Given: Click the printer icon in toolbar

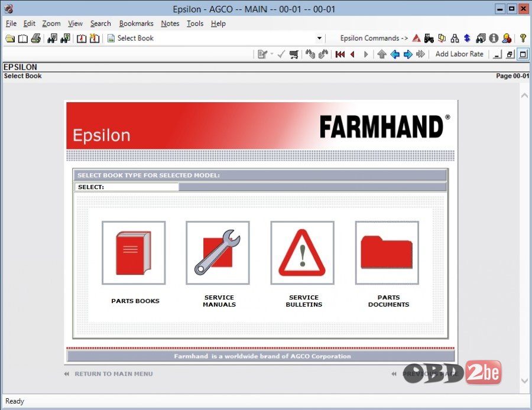Looking at the screenshot, I should pos(35,38).
